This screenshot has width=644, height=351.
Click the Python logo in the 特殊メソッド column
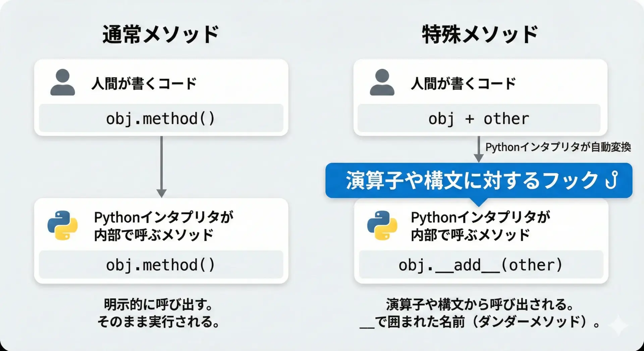(x=382, y=225)
